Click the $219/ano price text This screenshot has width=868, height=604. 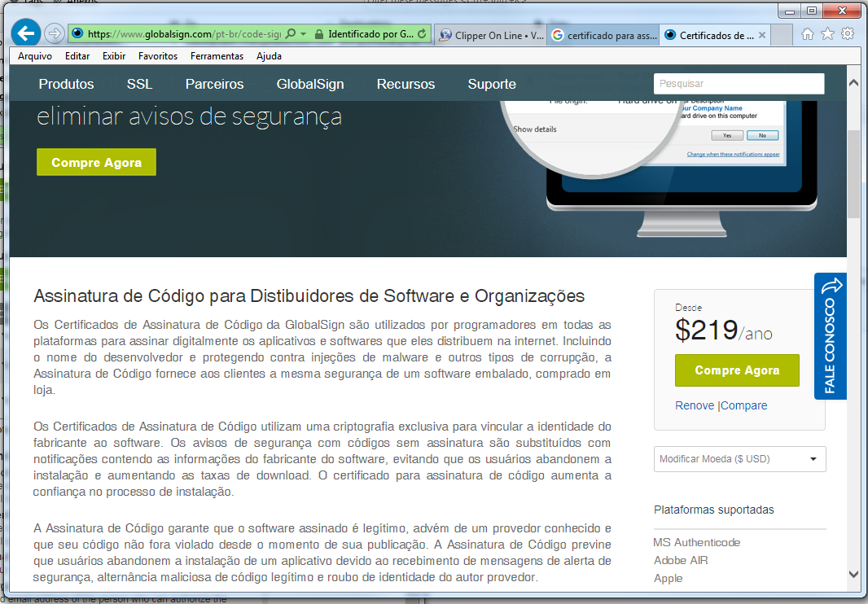click(x=724, y=330)
